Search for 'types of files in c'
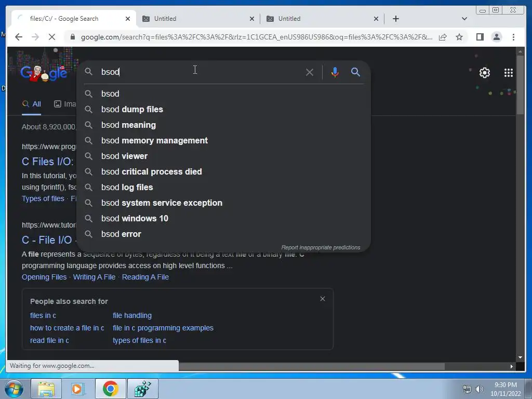The image size is (532, 399). click(139, 340)
